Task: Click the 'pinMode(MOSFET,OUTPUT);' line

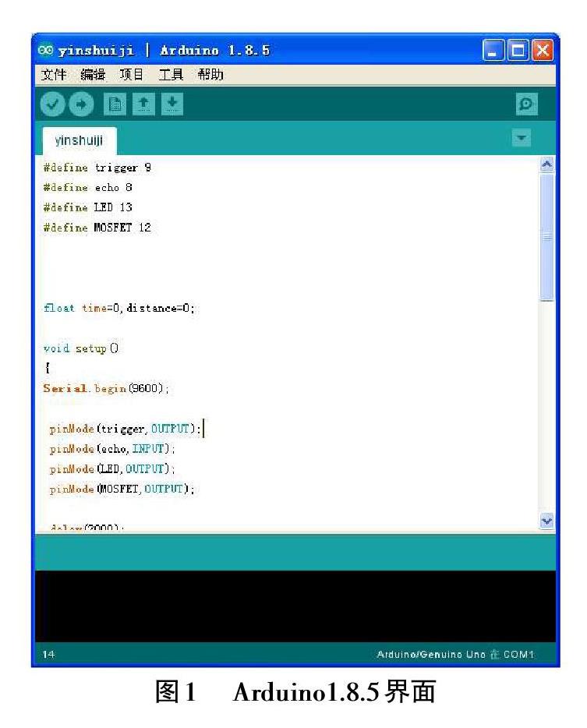Action: (122, 489)
